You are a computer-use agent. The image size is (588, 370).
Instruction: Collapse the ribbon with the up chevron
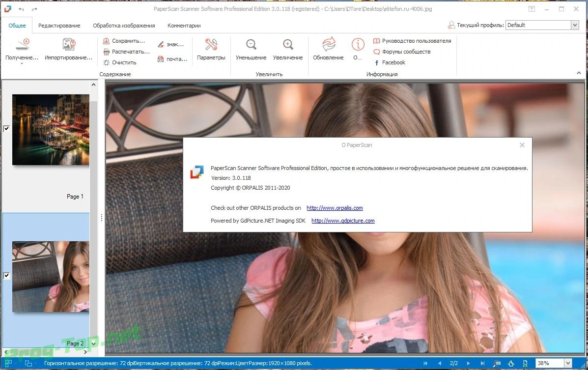coord(579,73)
